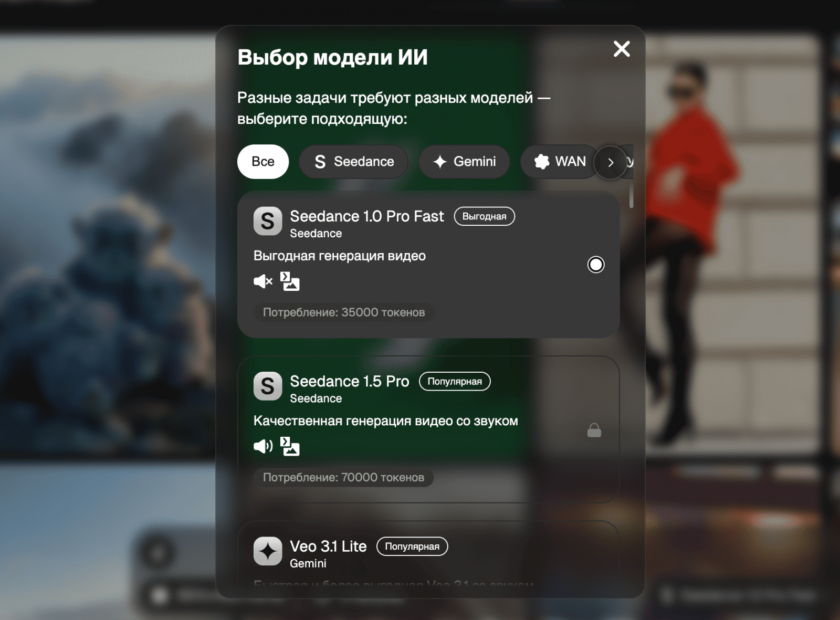
Task: Select Seedance 1.0 Pro Fast radio button
Action: [596, 265]
